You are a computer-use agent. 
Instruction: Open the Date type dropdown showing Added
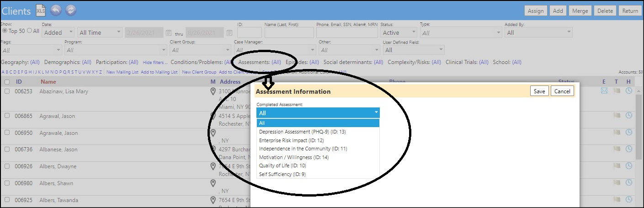(58, 32)
